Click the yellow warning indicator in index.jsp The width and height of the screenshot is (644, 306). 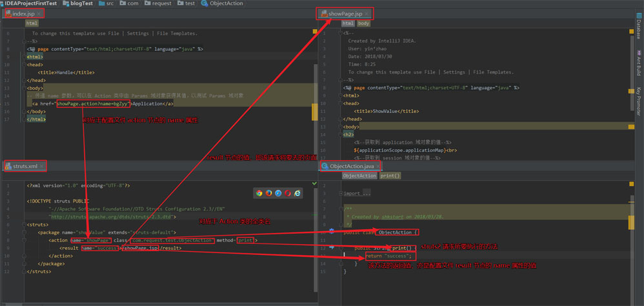[315, 31]
